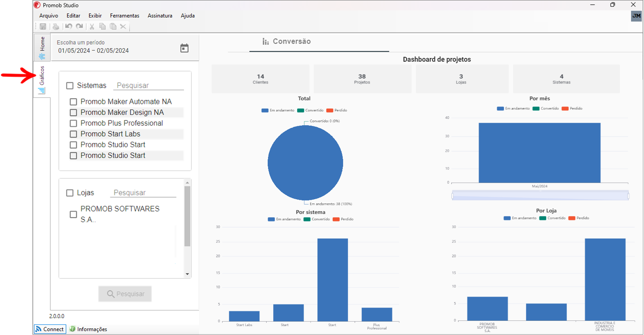The width and height of the screenshot is (644, 335).
Task: Open the Ferramentas menu
Action: (125, 16)
